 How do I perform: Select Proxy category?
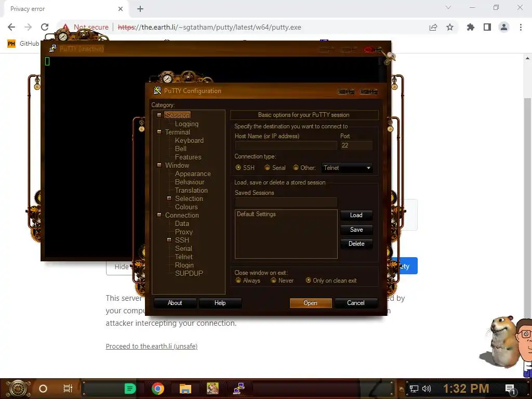click(184, 232)
